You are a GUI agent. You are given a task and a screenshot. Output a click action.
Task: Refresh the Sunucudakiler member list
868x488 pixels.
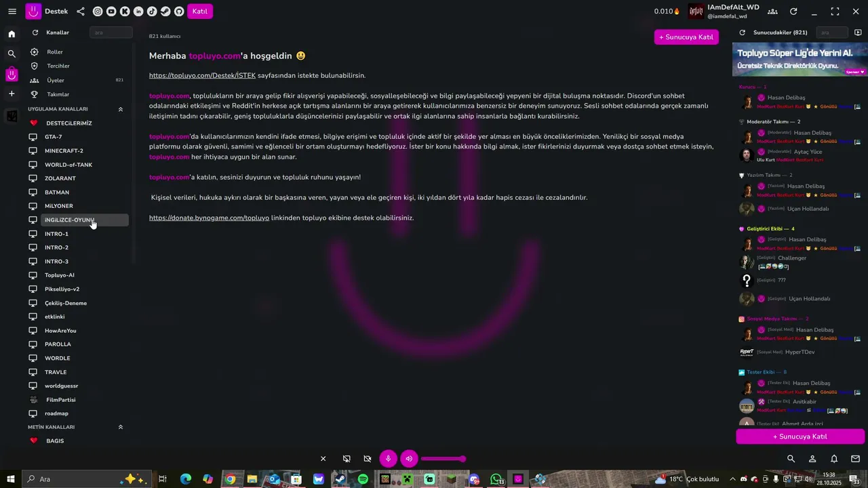[x=742, y=33]
